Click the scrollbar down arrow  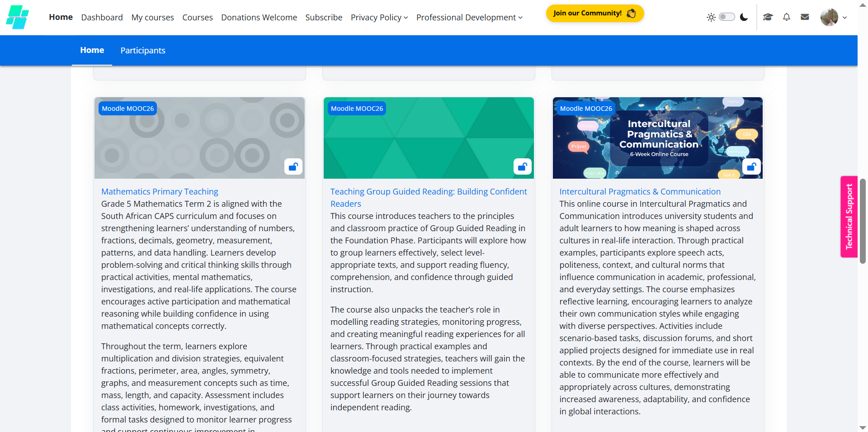863,427
